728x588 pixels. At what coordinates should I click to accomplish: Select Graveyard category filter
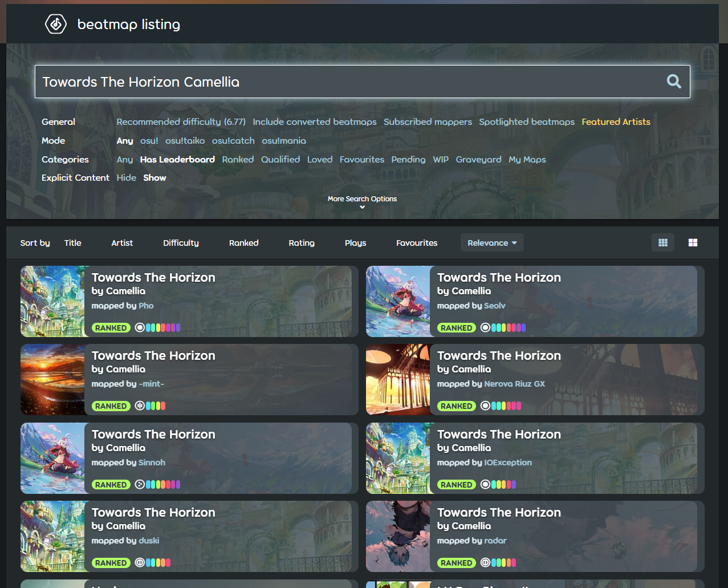[478, 159]
